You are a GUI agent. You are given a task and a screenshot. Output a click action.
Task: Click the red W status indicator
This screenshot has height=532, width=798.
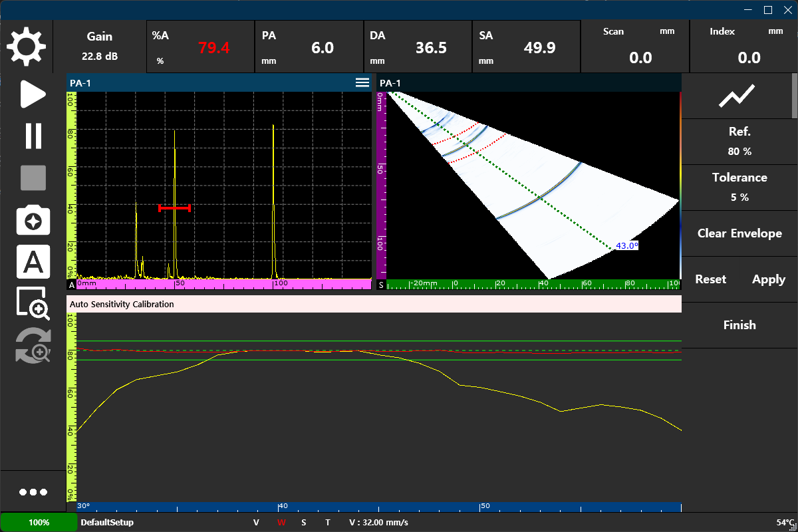[281, 523]
